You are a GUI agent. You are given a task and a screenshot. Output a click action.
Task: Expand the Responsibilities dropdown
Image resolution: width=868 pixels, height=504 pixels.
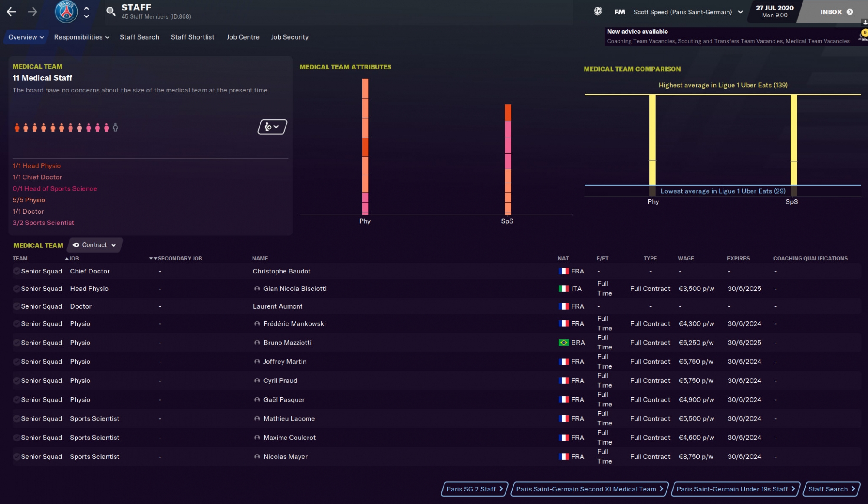82,37
